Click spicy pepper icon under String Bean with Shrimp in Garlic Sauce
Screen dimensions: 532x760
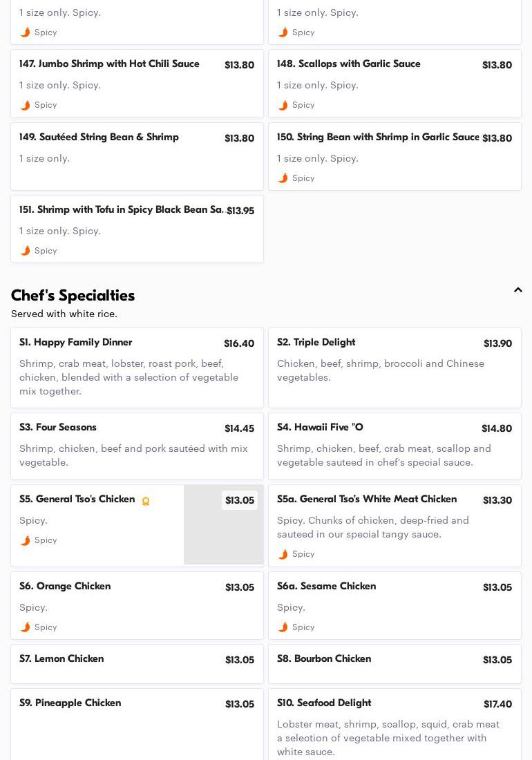tap(283, 178)
